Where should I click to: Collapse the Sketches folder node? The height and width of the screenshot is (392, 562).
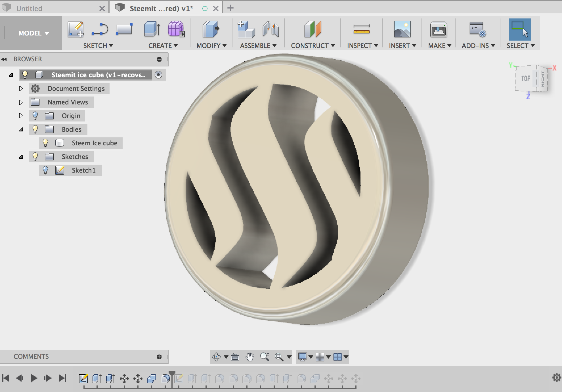(21, 157)
